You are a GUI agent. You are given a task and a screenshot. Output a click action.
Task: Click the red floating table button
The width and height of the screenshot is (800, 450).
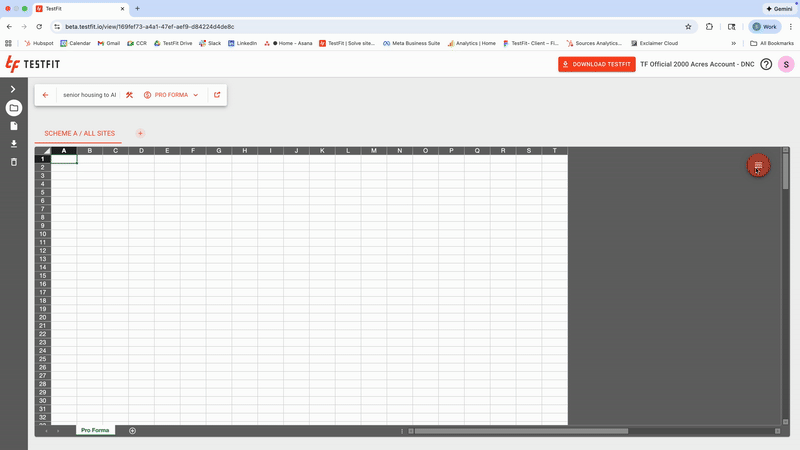[758, 166]
